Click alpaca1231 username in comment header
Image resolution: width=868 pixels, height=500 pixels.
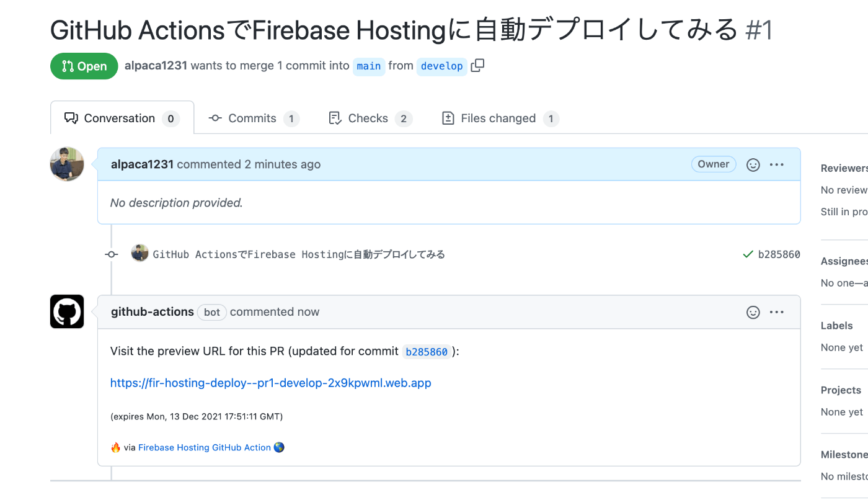coord(142,164)
